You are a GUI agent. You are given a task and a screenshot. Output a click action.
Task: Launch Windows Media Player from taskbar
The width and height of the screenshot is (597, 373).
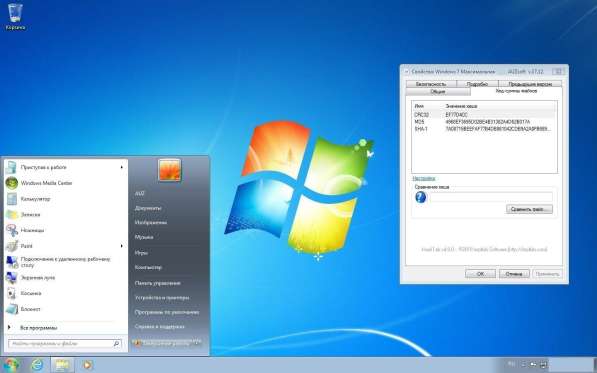[87, 365]
